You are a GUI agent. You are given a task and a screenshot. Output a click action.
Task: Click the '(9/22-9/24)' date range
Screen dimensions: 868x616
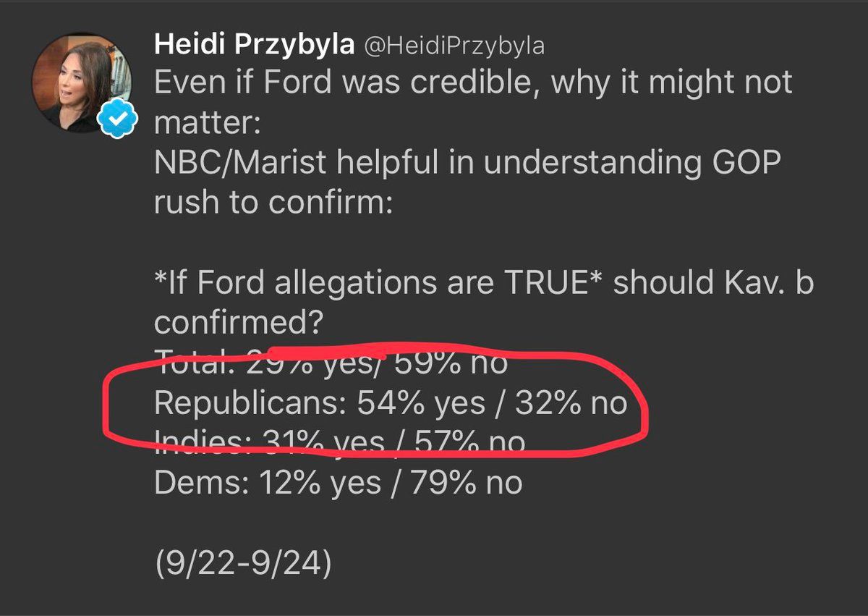[243, 562]
